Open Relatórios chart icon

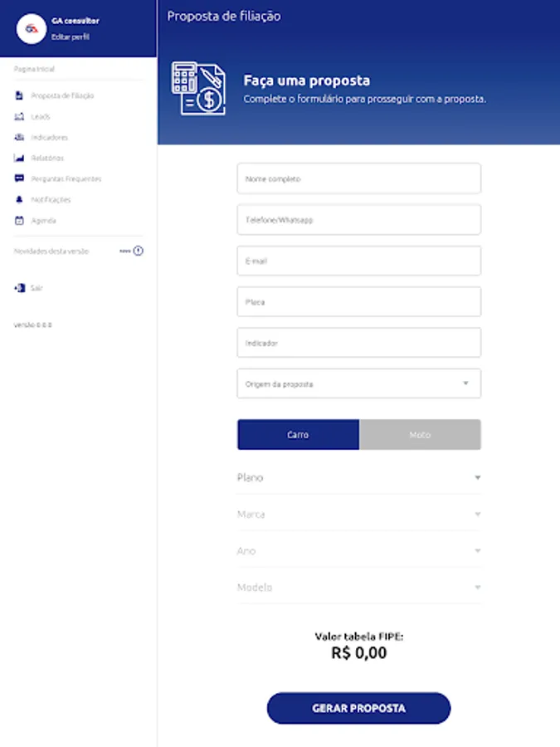[19, 158]
